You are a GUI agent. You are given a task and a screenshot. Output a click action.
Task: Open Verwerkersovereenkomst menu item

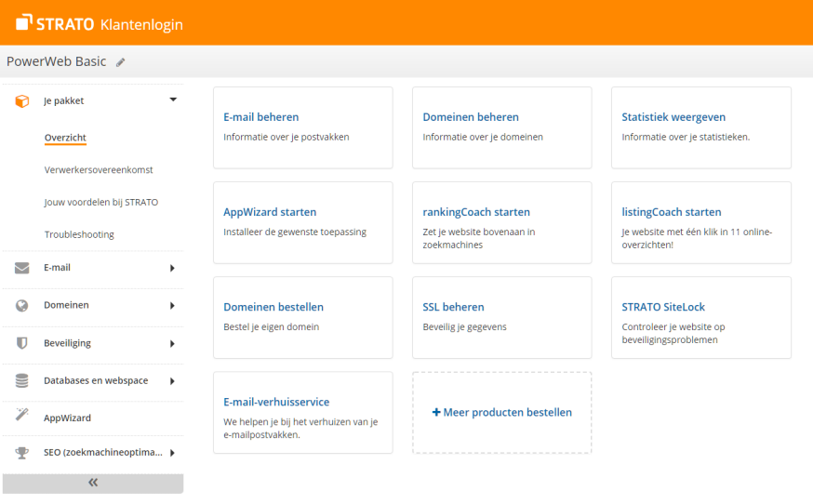(99, 169)
